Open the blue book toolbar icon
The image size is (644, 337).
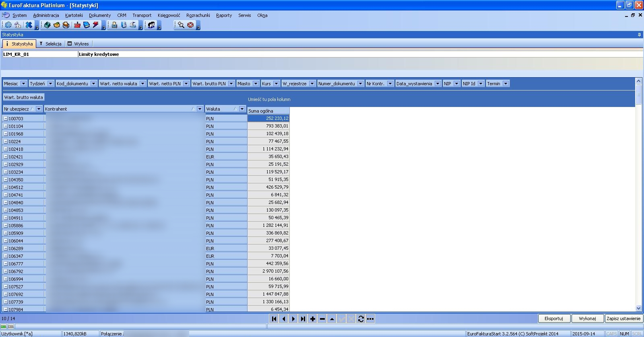tap(87, 25)
